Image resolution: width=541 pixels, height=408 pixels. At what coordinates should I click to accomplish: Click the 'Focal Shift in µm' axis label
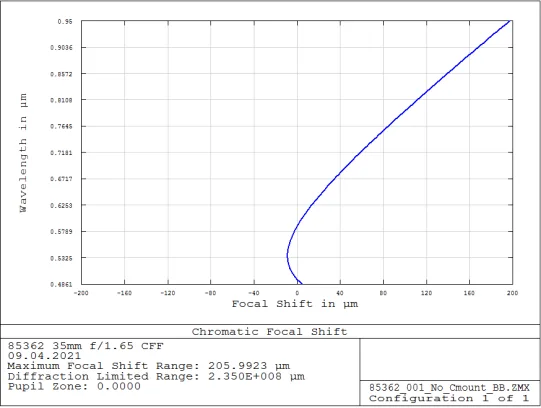point(295,304)
